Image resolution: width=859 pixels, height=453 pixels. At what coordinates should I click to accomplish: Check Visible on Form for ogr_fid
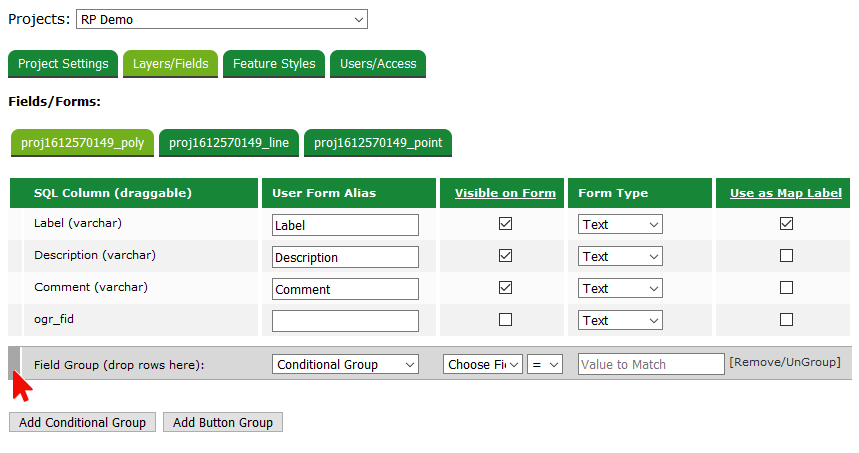pos(505,320)
